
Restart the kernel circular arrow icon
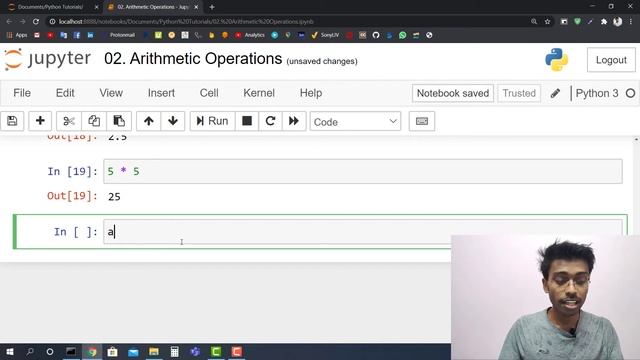(x=270, y=121)
